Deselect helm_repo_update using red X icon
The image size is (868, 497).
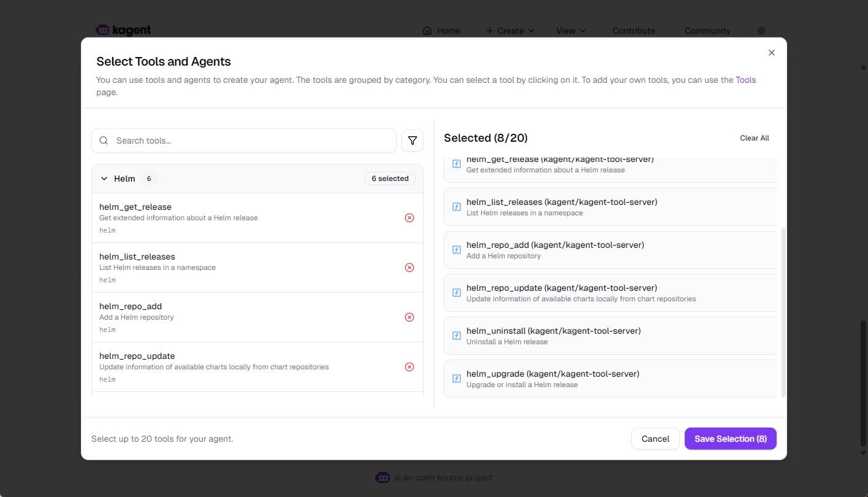coord(409,367)
